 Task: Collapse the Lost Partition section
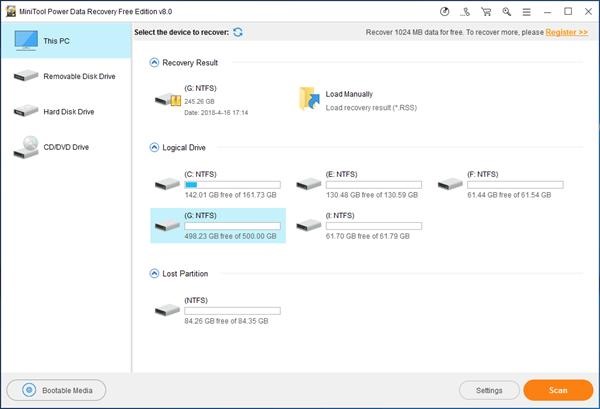click(154, 274)
